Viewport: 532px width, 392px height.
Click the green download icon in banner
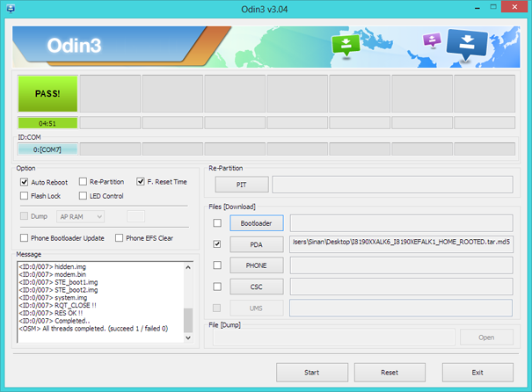346,46
